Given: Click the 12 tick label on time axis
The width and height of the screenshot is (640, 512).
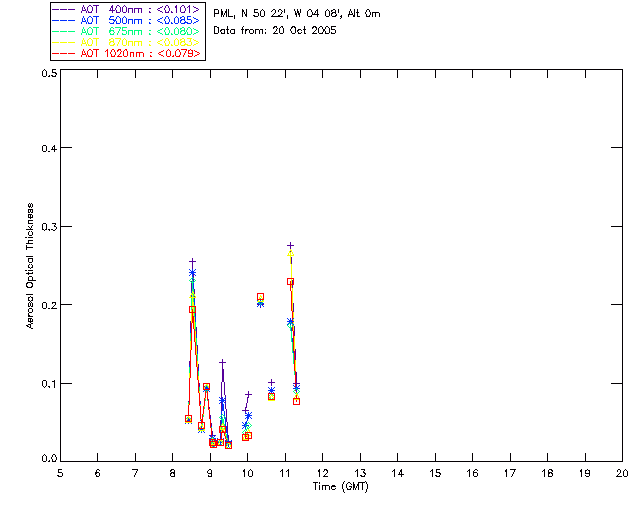Looking at the screenshot, I should [x=322, y=473].
